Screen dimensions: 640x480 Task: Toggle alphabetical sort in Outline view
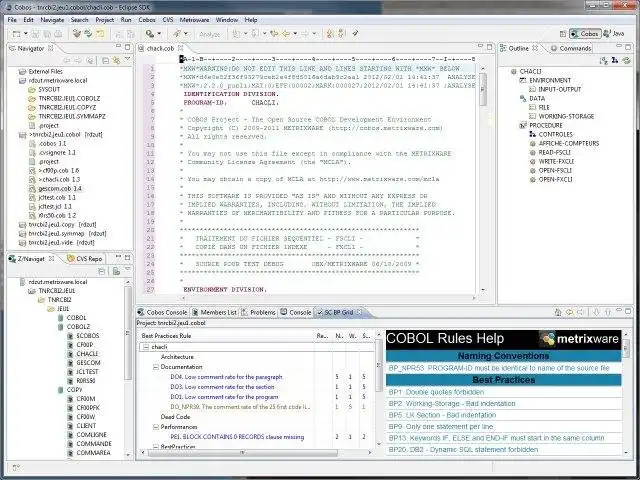(604, 61)
